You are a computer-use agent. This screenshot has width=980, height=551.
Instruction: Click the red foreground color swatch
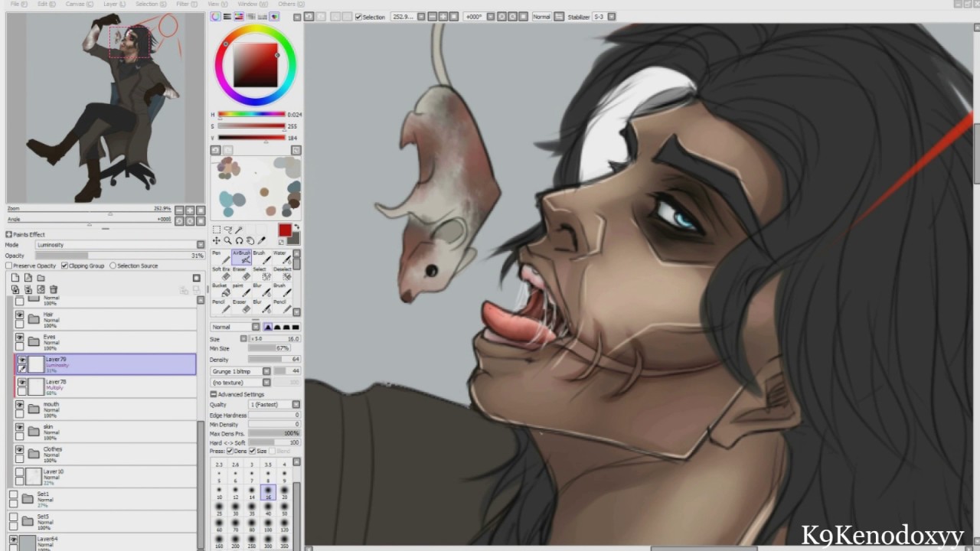click(285, 230)
